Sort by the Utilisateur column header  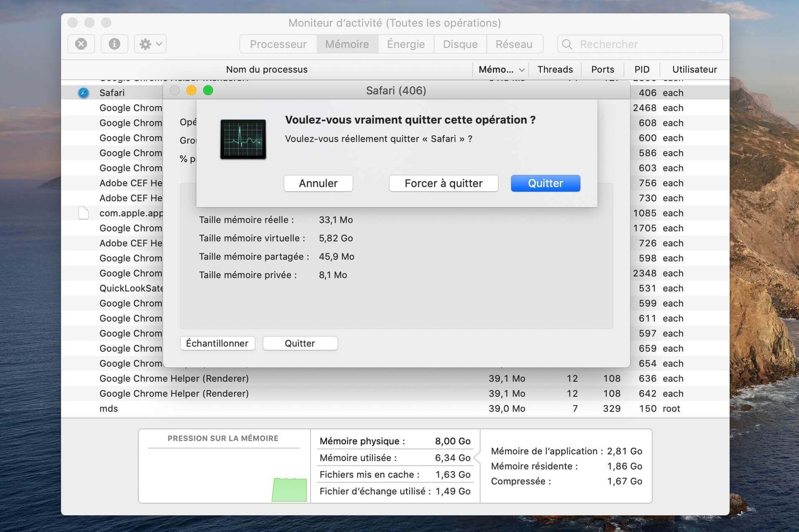[x=695, y=69]
